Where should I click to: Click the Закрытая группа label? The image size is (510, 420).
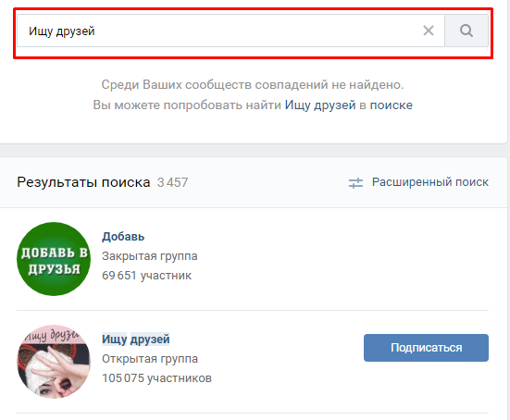pyautogui.click(x=150, y=256)
